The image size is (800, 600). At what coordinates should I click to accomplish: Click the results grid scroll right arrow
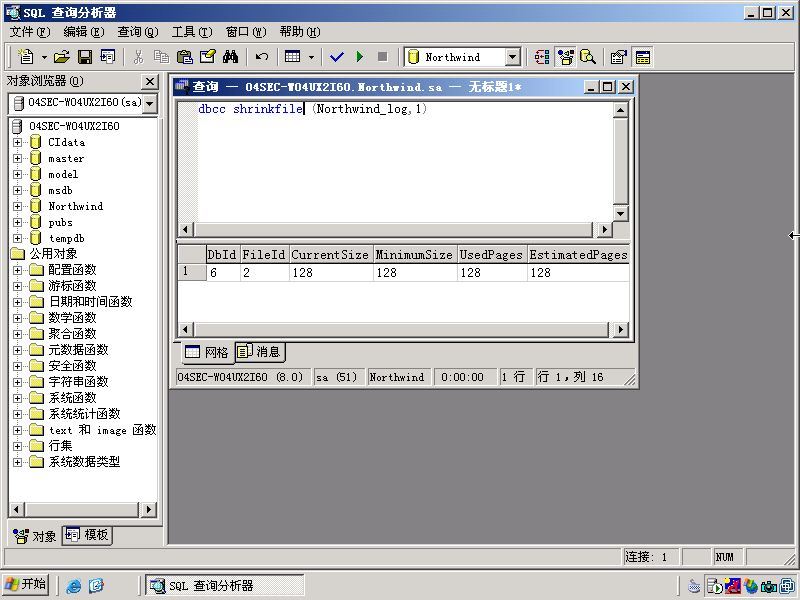tap(620, 330)
